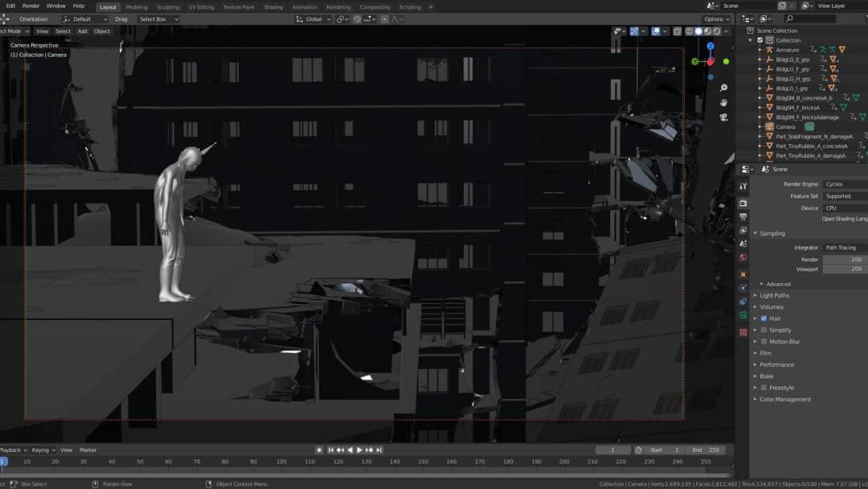Click the auto keying record button

point(319,450)
